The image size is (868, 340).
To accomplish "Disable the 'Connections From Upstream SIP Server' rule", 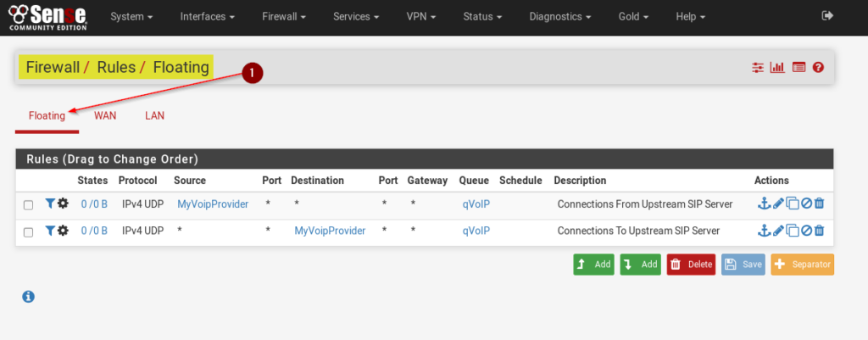I will click(x=806, y=204).
